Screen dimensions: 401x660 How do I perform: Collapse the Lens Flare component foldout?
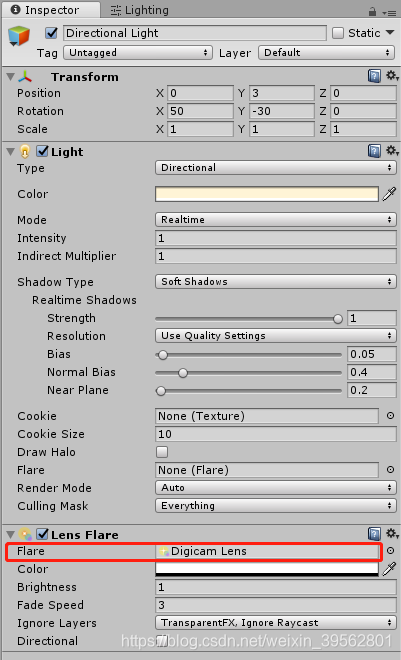click(x=11, y=535)
